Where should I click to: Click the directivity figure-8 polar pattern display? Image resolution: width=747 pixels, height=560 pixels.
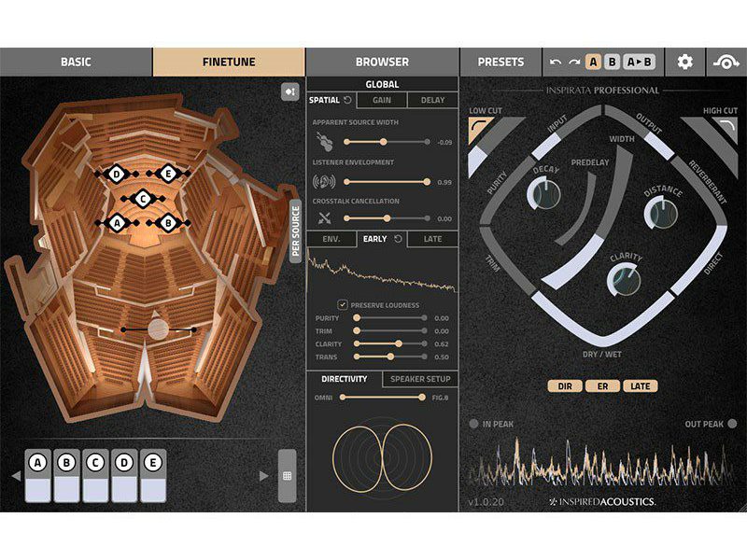coord(382,457)
